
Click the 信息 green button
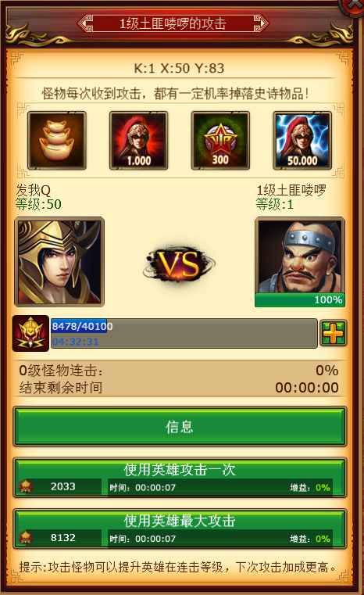(x=180, y=427)
